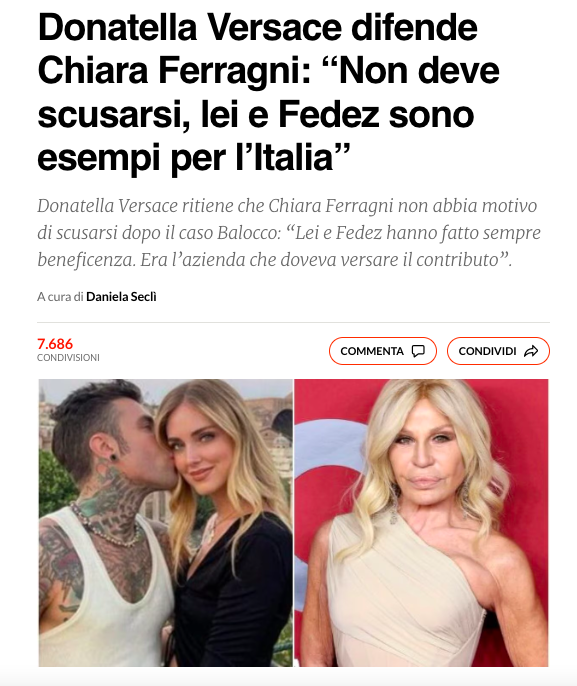Click the red 7.686 share count

click(x=55, y=344)
